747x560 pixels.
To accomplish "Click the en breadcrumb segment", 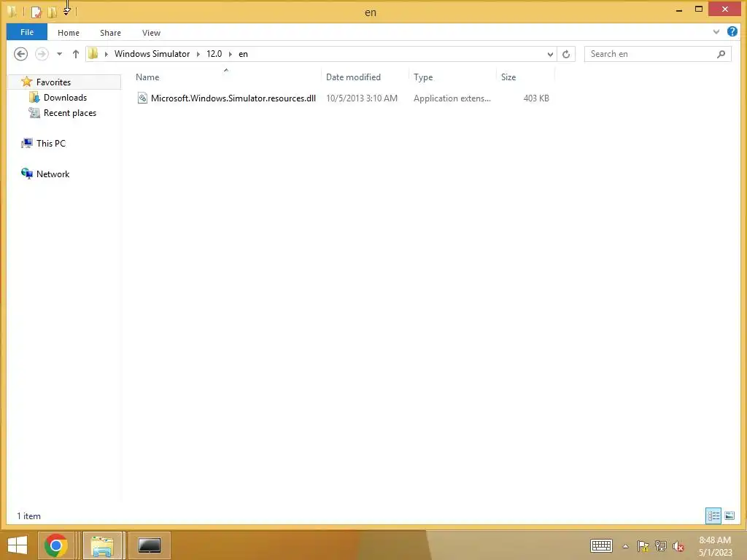I will pos(243,54).
